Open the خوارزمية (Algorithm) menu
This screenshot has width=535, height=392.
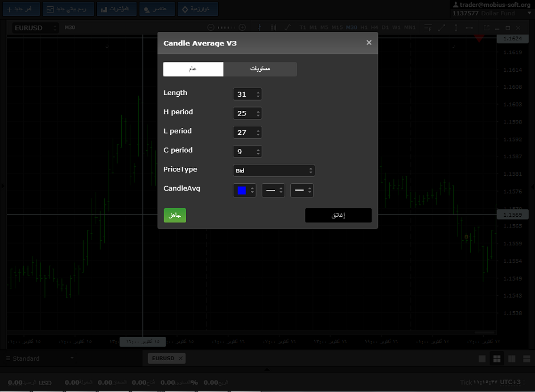[197, 9]
